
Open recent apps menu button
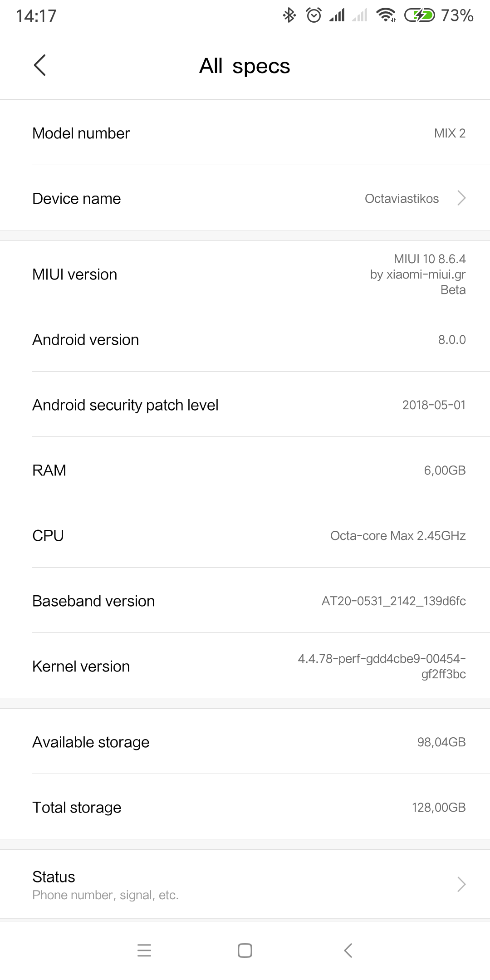[x=144, y=950]
